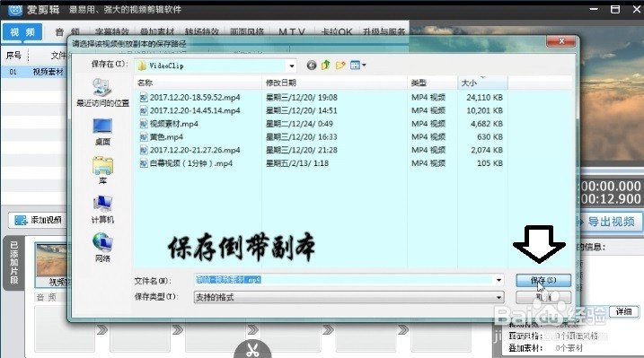This screenshot has height=358, width=644.
Task: Click file icon beside 黄色.mp4
Action: 144,137
